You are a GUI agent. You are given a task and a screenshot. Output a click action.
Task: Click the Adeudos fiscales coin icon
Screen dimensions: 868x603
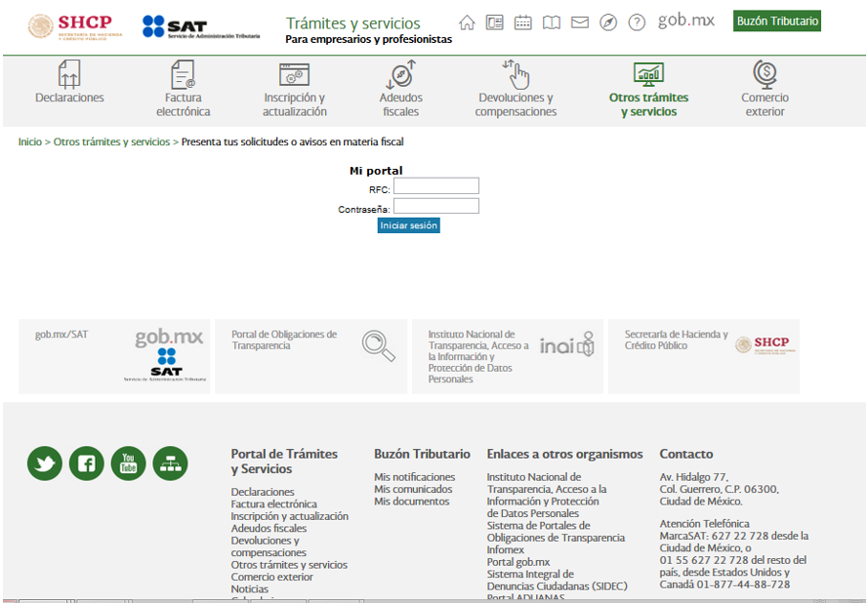point(400,74)
